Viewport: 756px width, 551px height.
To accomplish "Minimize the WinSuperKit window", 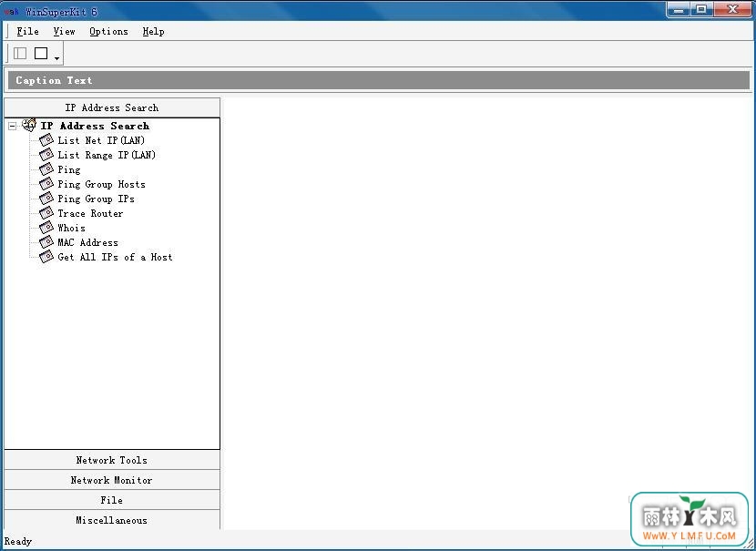I will pos(679,10).
